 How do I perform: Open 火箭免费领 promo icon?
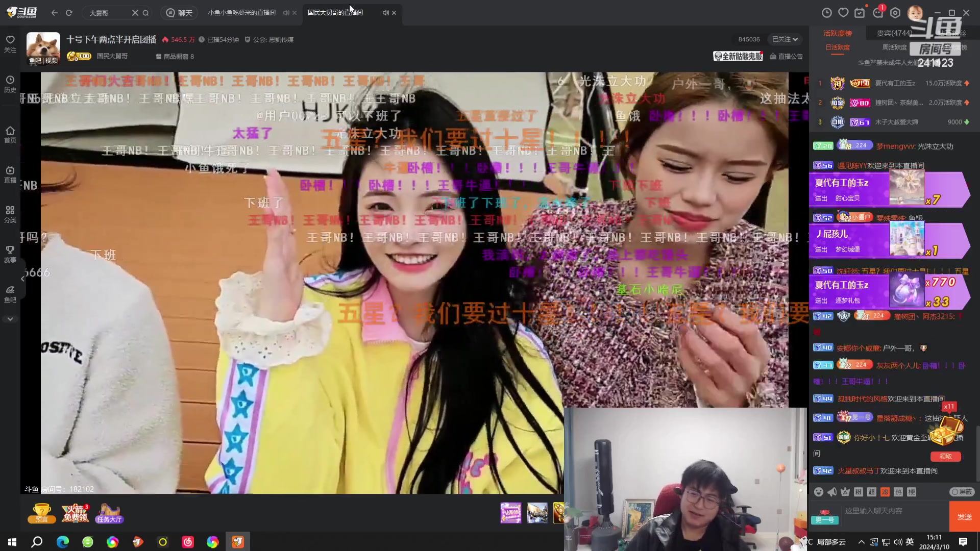[x=76, y=513]
